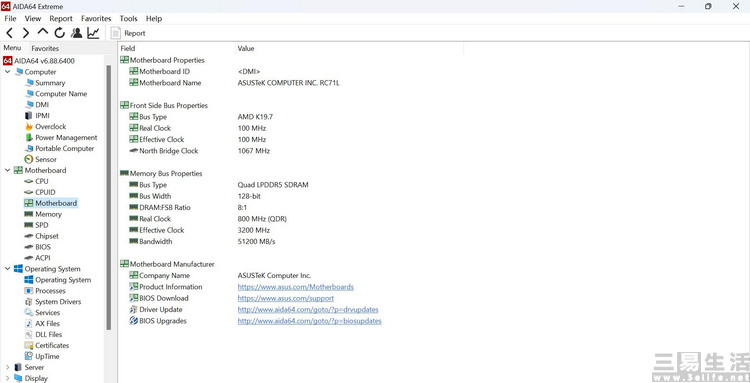750x383 pixels.
Task: Select the Effective Clock 3200 MHz row
Action: click(199, 230)
